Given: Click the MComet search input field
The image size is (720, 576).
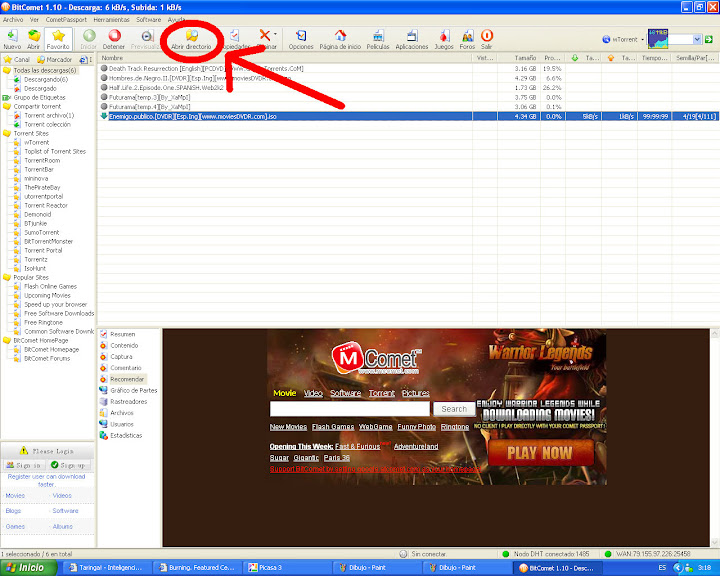Looking at the screenshot, I should pyautogui.click(x=349, y=409).
